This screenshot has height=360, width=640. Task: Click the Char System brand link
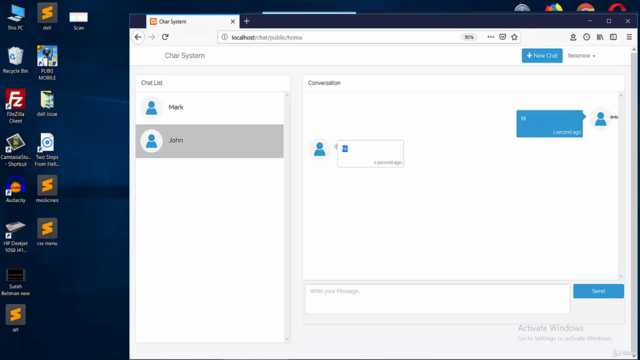[x=185, y=56]
